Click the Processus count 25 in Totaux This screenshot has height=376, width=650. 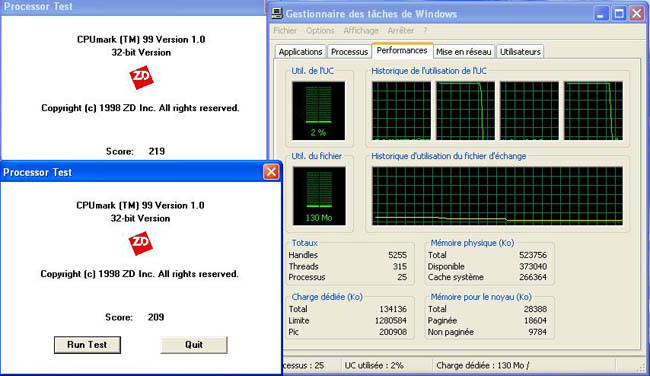pyautogui.click(x=402, y=277)
